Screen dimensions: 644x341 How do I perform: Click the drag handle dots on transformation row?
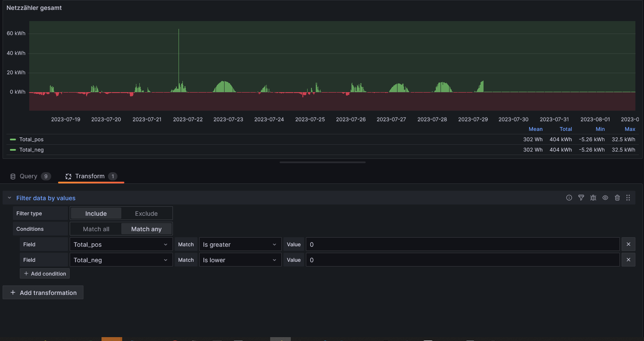(628, 198)
